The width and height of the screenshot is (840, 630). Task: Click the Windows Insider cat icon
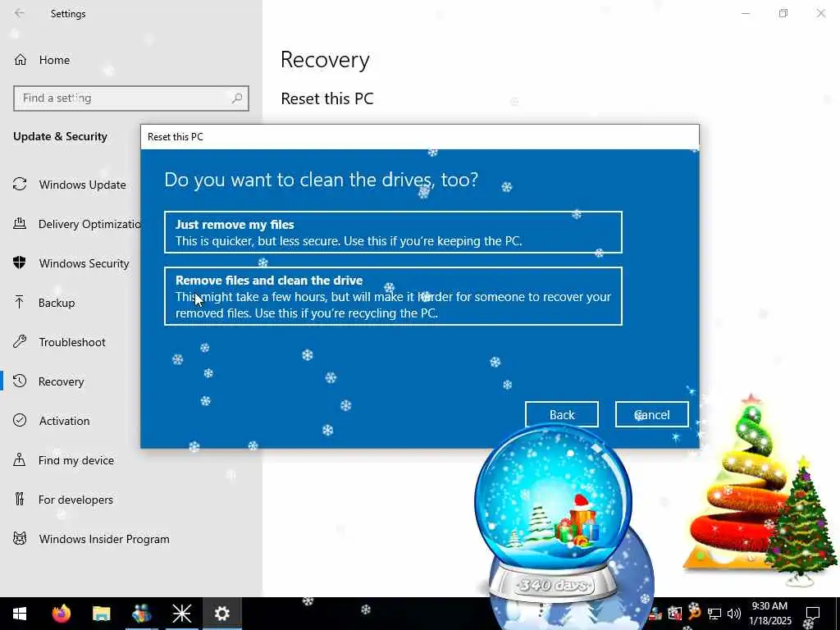coord(20,538)
